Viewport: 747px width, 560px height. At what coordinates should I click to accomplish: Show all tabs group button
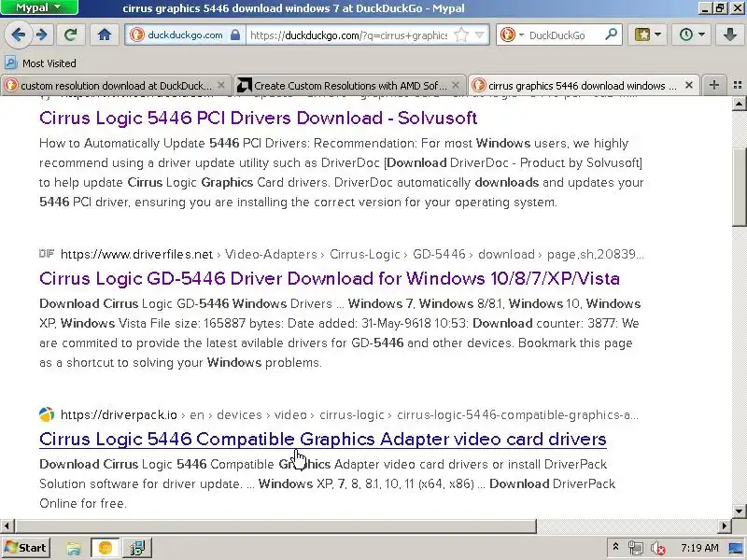click(x=738, y=85)
